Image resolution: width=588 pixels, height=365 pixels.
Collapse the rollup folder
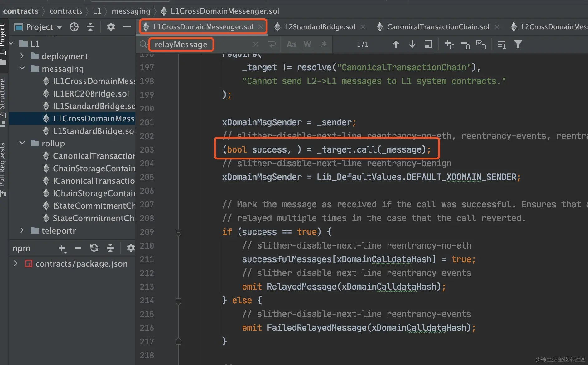[x=22, y=143]
